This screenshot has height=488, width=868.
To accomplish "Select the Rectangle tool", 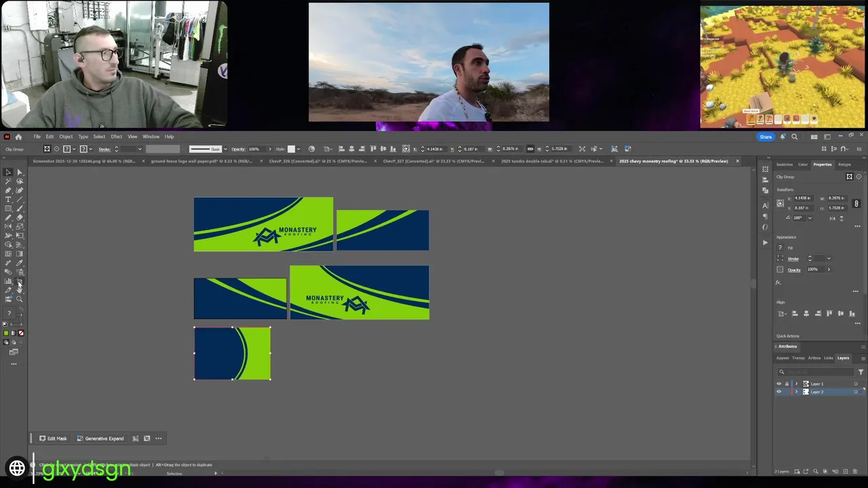I will pyautogui.click(x=8, y=208).
